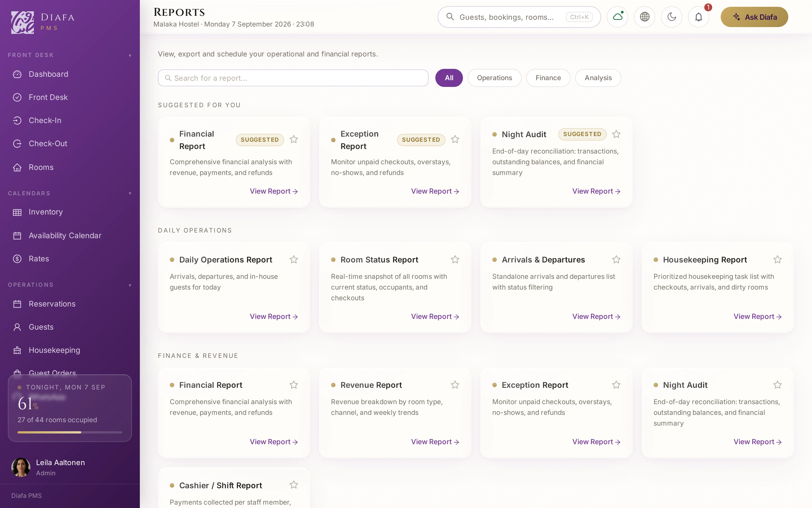Star the Cashier / Shift Report
812x508 pixels.
click(294, 485)
